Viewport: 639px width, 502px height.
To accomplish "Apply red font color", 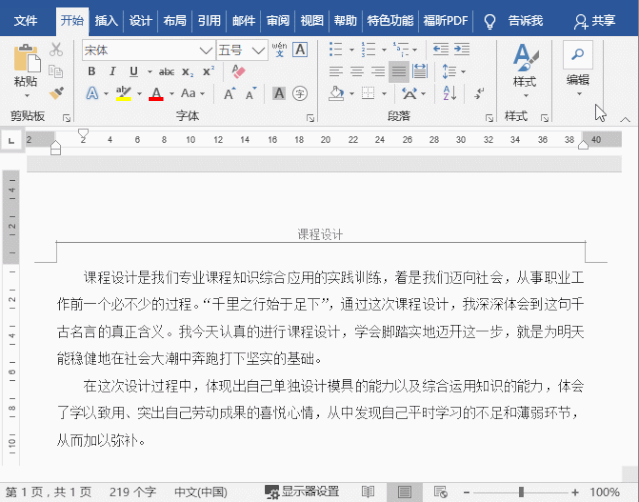I will pyautogui.click(x=156, y=93).
